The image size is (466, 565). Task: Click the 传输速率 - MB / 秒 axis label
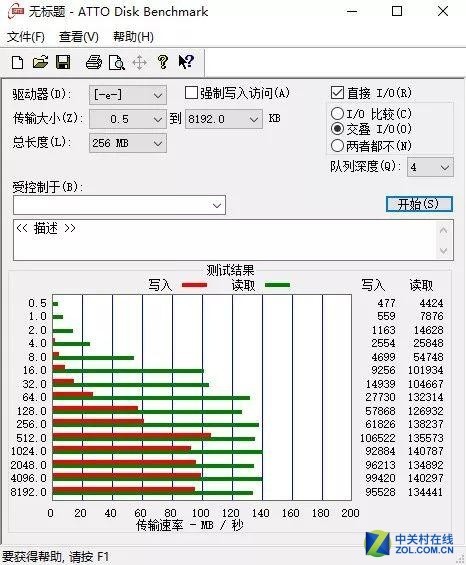(x=190, y=525)
